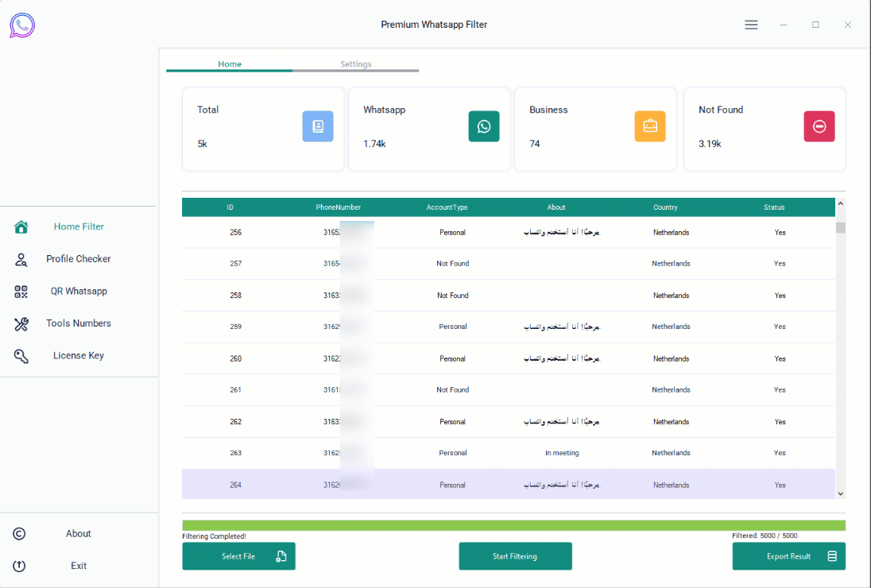The image size is (871, 588).
Task: Open QR Whatsapp in sidebar
Action: [x=79, y=291]
